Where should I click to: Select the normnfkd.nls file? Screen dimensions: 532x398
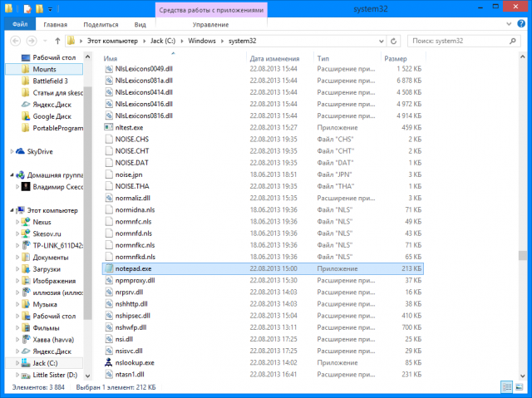(x=263, y=257)
